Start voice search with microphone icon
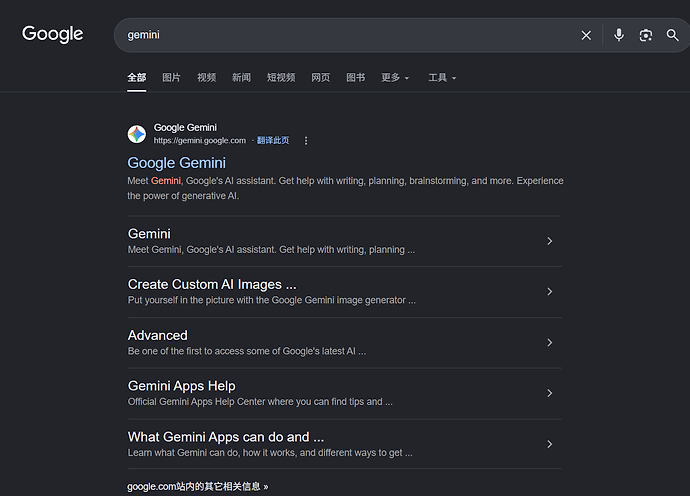 tap(619, 35)
